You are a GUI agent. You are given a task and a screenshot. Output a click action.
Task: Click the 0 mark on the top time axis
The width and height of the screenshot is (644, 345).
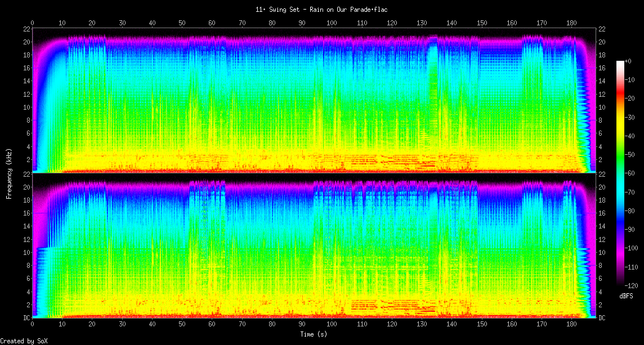(x=33, y=23)
